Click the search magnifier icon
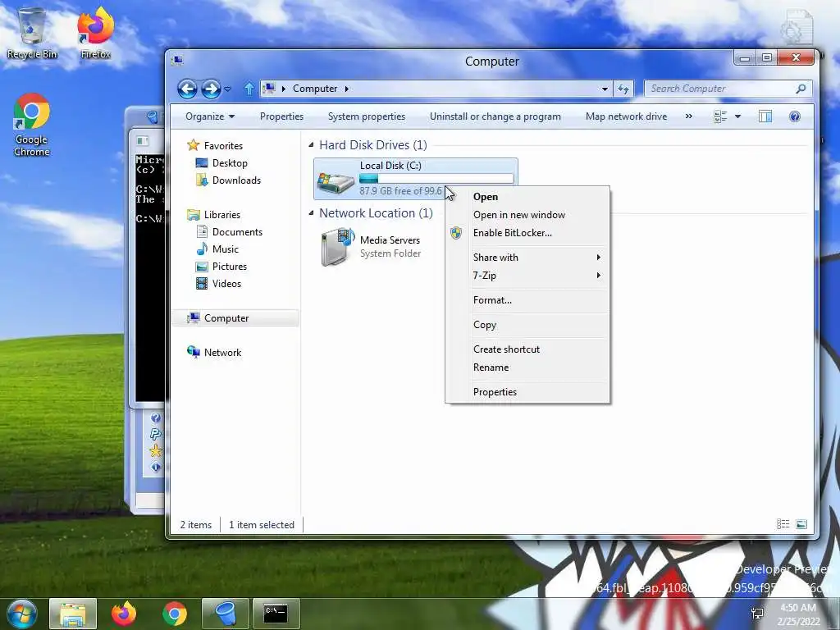This screenshot has width=840, height=630. click(801, 89)
